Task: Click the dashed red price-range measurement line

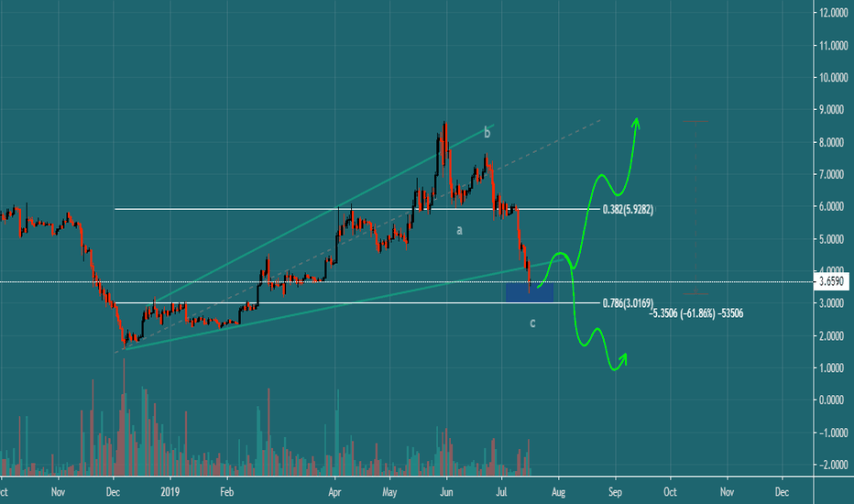Action: [x=695, y=208]
